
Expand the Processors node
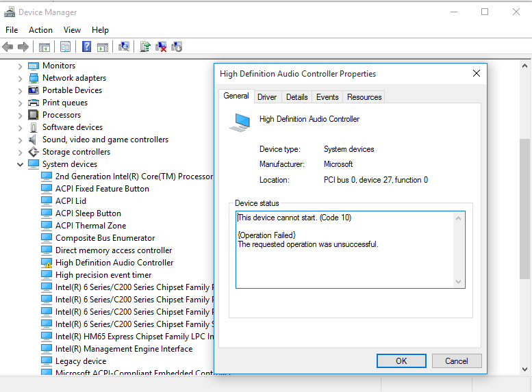point(20,116)
